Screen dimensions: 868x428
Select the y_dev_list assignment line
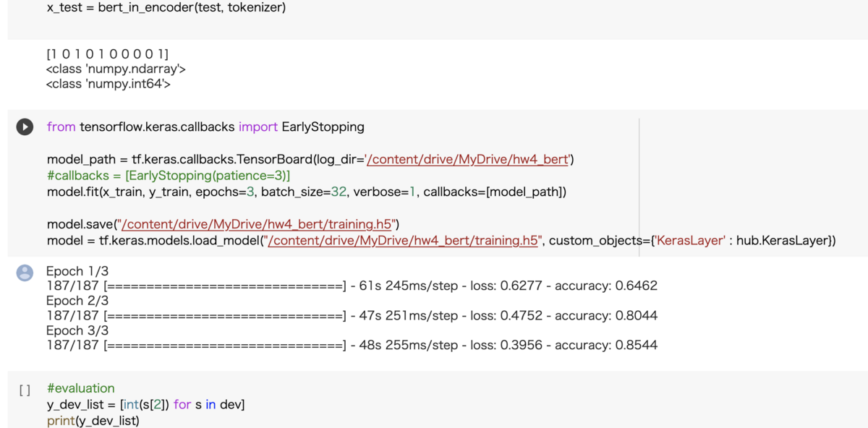[x=145, y=405]
